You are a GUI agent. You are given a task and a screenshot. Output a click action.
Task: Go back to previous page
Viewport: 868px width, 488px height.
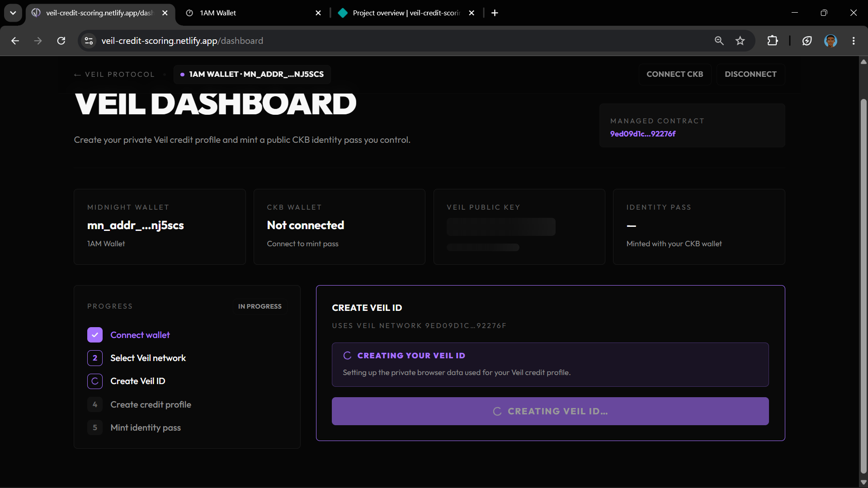tap(15, 41)
